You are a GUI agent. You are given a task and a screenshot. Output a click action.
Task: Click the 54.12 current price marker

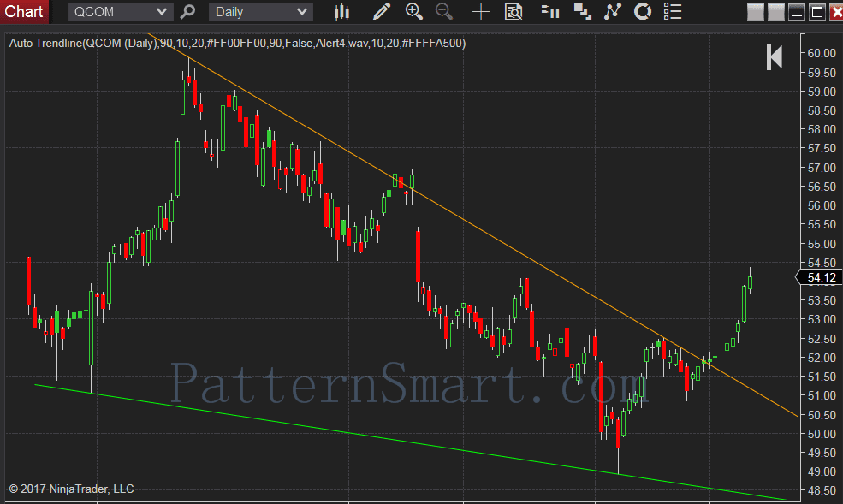tap(819, 277)
